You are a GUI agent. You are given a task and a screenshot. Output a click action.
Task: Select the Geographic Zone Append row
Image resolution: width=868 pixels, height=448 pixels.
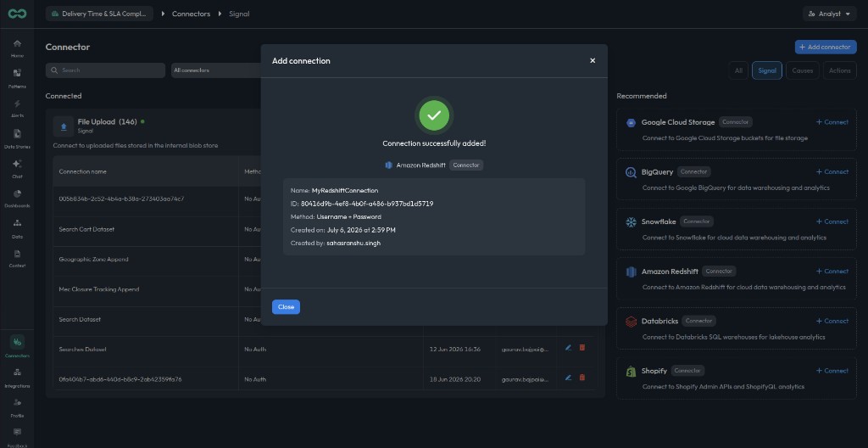tap(93, 259)
